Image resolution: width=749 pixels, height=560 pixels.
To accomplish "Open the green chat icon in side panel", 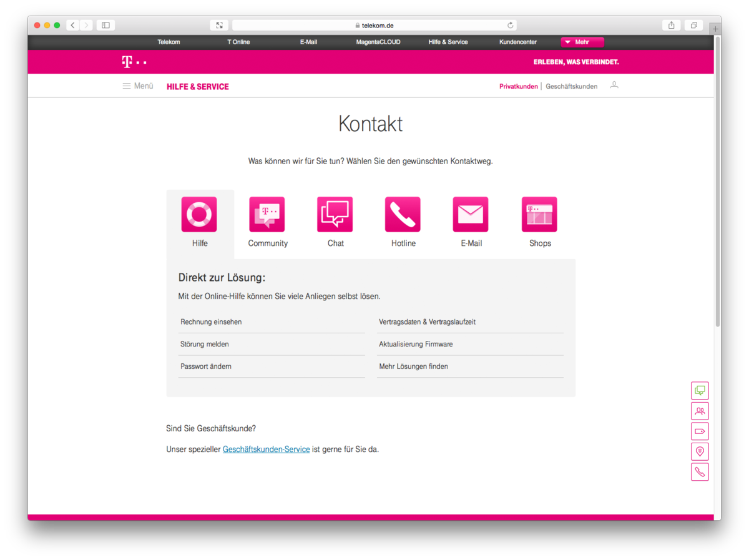I will pyautogui.click(x=700, y=391).
